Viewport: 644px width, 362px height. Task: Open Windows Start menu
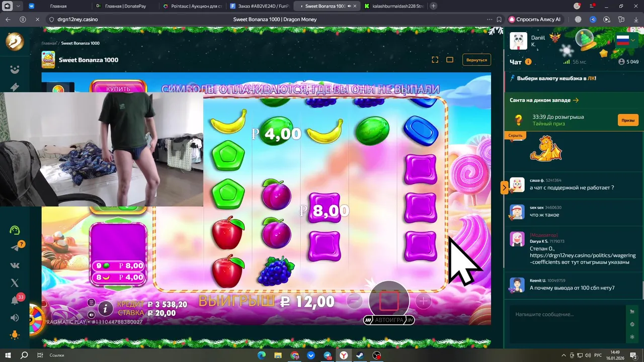pos(9,355)
